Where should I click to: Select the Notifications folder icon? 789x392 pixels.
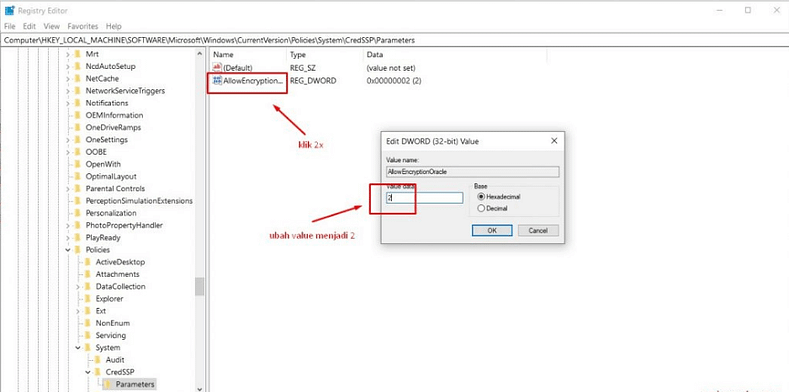coord(77,103)
